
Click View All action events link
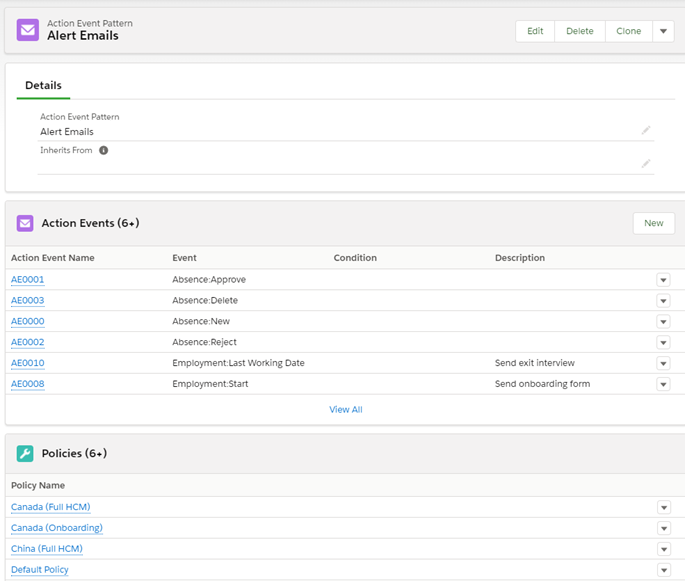click(x=345, y=410)
